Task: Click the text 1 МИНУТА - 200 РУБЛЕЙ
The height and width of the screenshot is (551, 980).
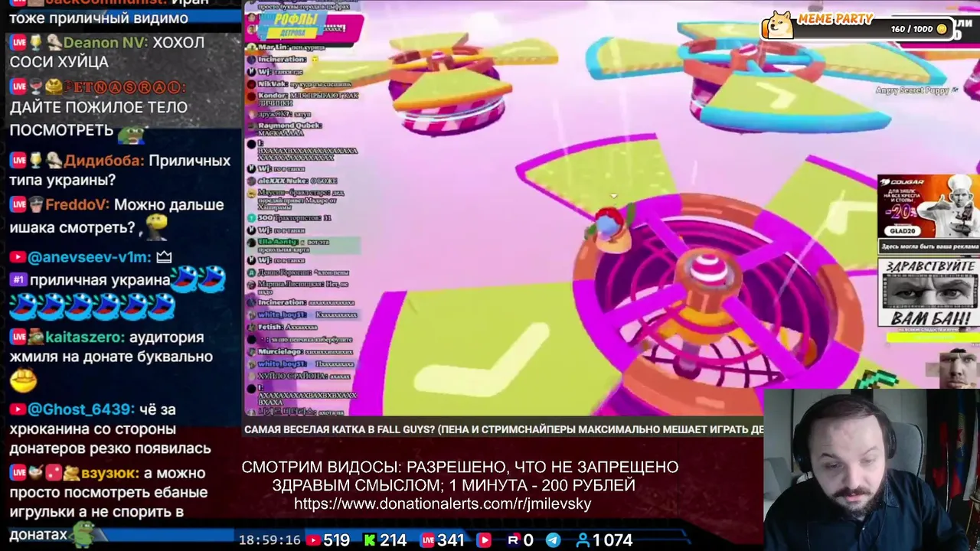Action: pos(542,486)
